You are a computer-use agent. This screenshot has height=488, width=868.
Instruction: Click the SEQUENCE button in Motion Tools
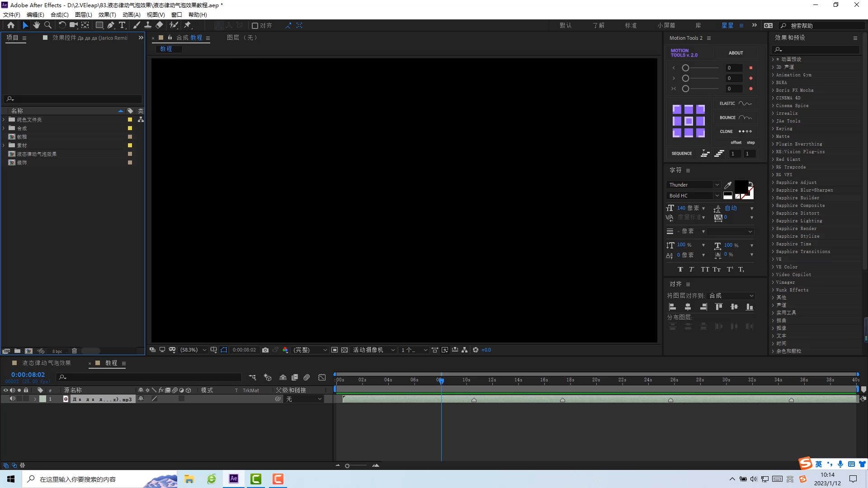coord(682,154)
